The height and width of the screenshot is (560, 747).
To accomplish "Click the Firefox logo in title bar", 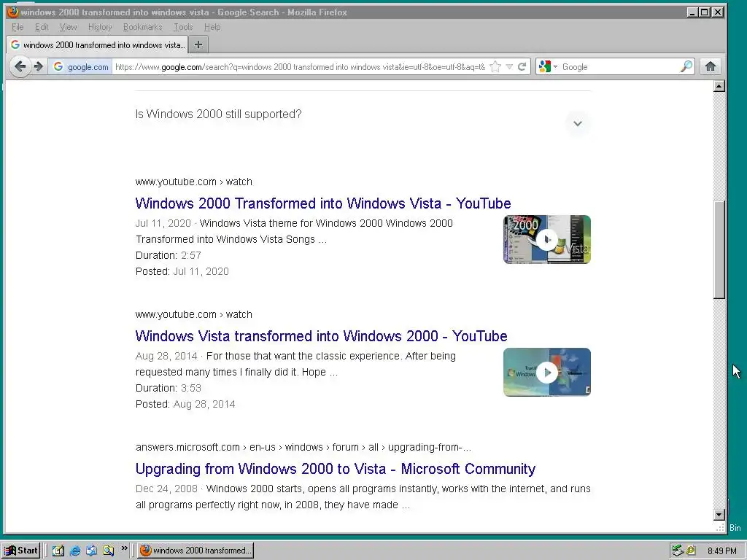I will [12, 12].
